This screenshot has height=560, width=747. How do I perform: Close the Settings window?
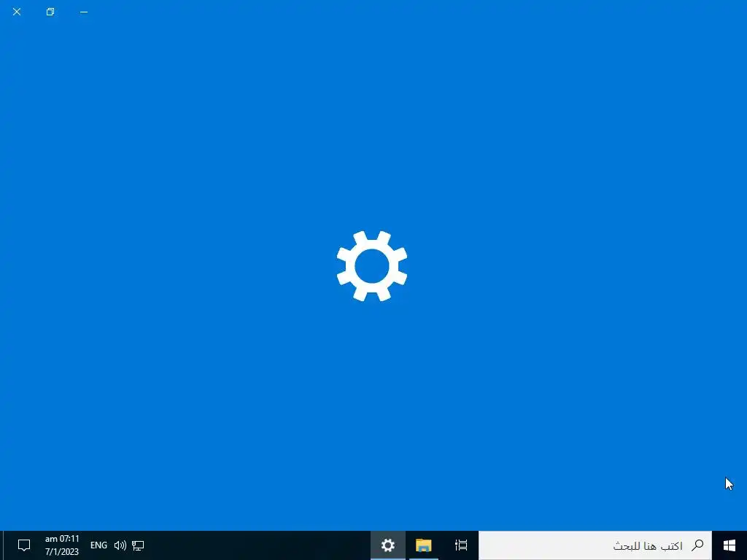[x=17, y=12]
